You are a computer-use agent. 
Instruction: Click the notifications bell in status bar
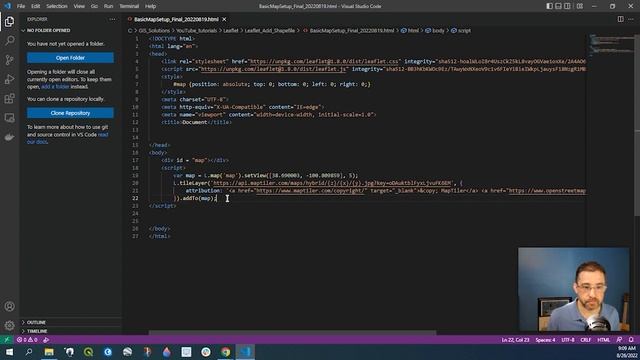[631, 340]
